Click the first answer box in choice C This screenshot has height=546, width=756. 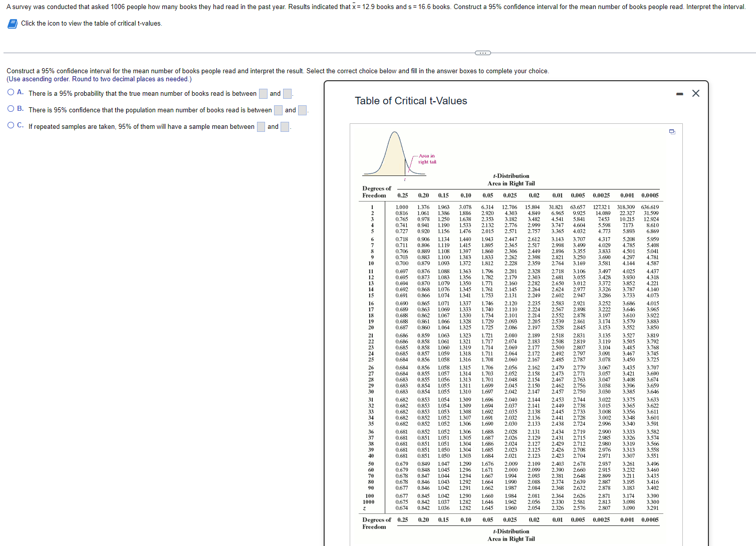click(x=261, y=126)
